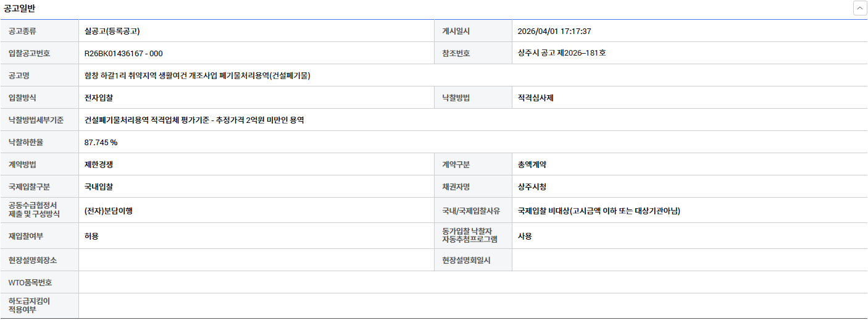Click the 낙찰하한율 value 87.745 %
Screen dimensions: 868x320
[101, 143]
